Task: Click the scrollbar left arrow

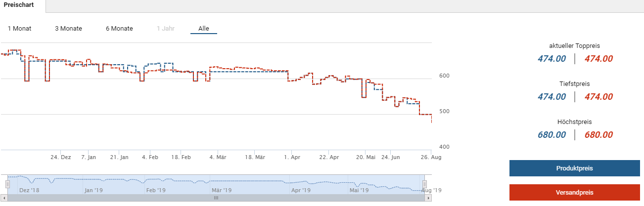Action: click(3, 198)
